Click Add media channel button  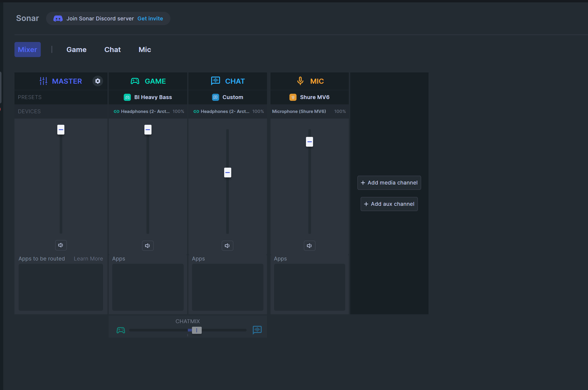click(389, 183)
